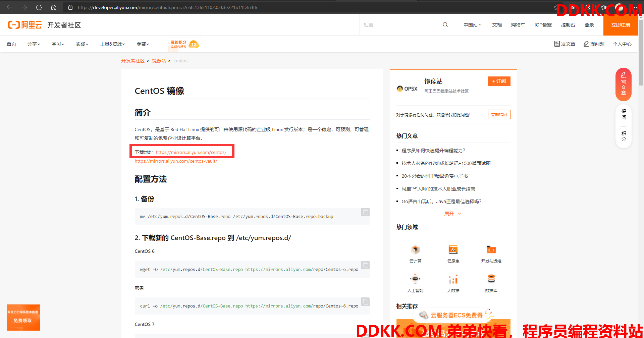Click the 立即注册 button

(621, 25)
